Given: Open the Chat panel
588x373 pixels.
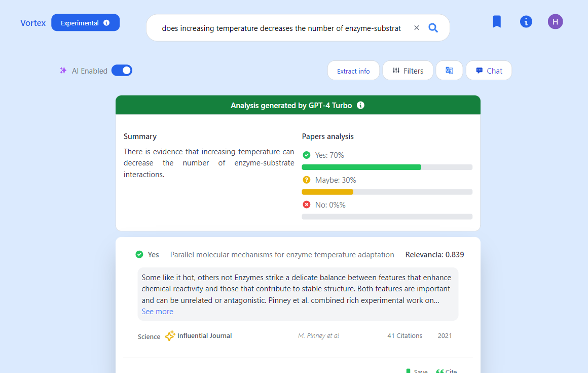Looking at the screenshot, I should (x=489, y=71).
